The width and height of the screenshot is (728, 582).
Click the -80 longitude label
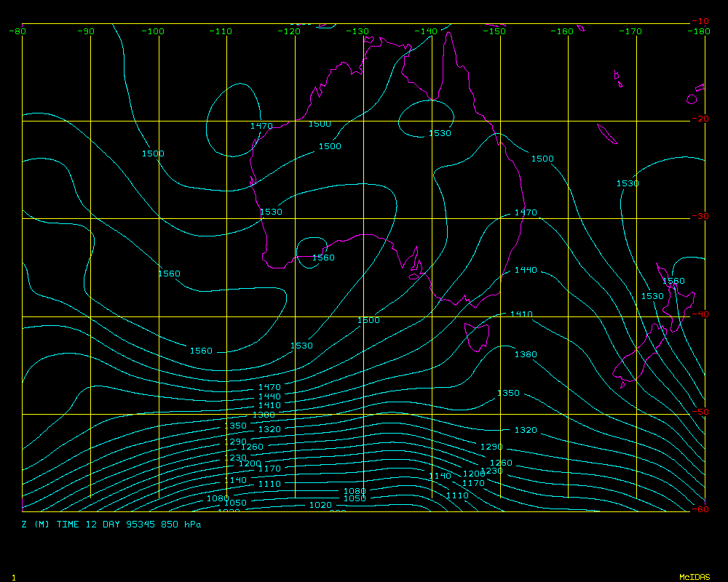point(18,31)
